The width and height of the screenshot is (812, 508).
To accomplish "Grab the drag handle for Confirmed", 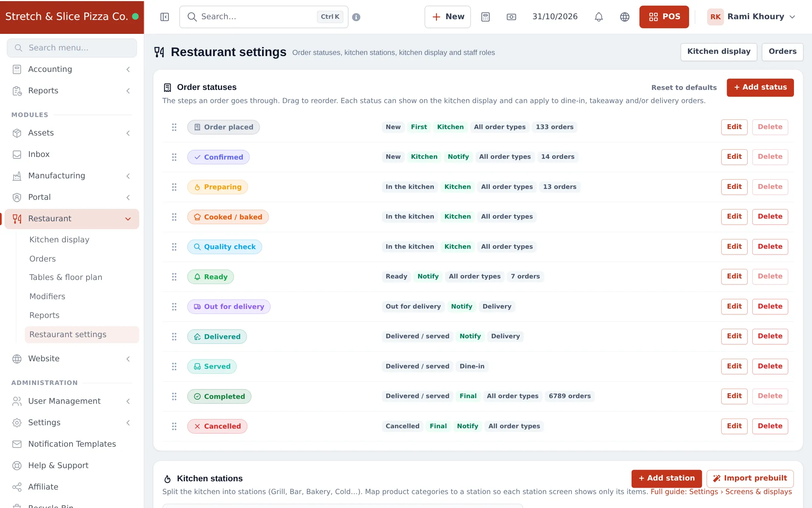I will click(174, 157).
